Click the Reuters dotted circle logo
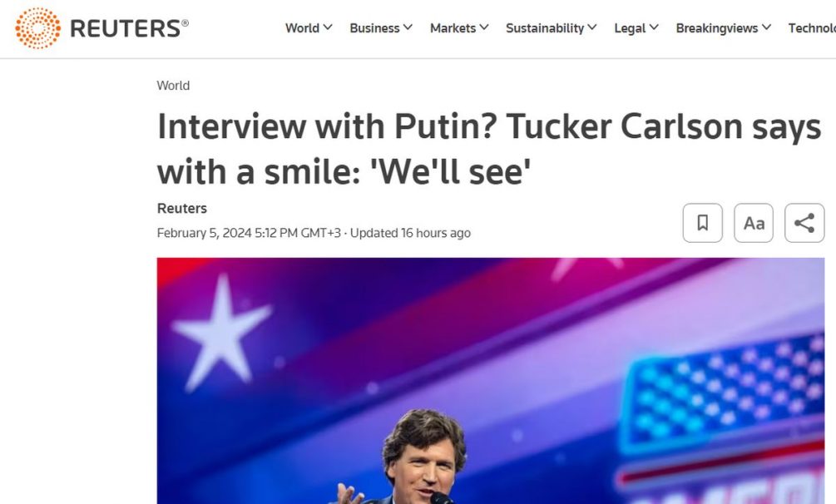Viewport: 836px width, 504px height. (37, 27)
